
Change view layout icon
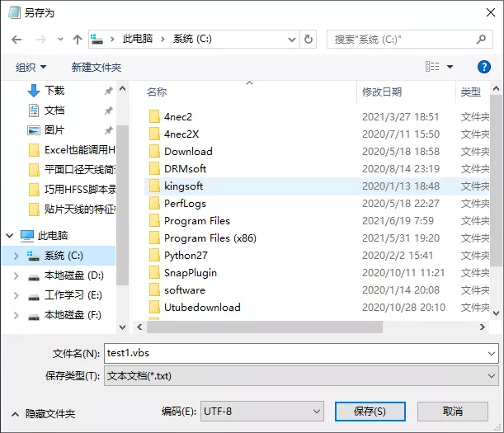click(432, 67)
